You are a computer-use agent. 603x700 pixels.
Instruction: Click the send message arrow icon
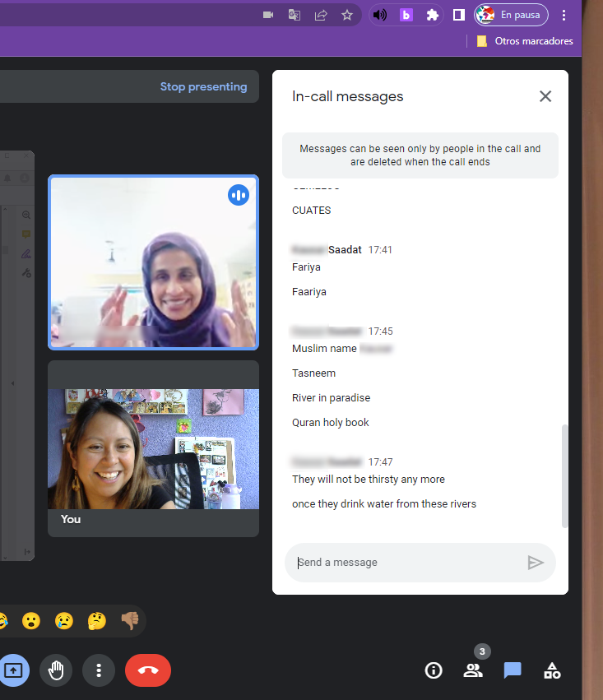(536, 563)
